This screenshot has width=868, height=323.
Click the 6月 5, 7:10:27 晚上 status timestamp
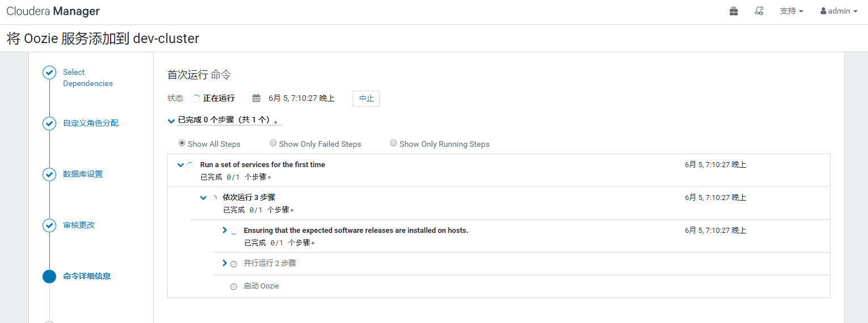point(302,98)
